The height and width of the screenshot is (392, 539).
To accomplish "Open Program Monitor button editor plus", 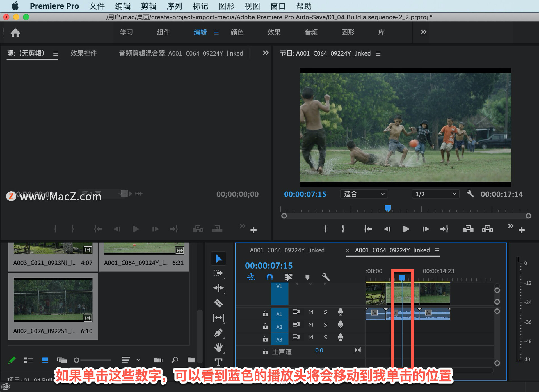I will click(522, 230).
